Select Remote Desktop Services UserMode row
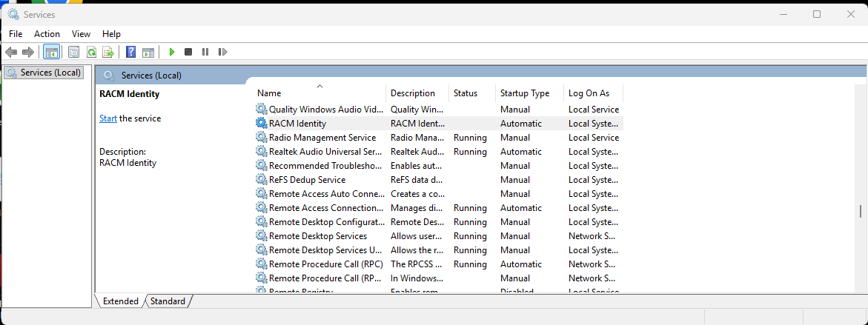Image resolution: width=868 pixels, height=325 pixels. [439, 250]
